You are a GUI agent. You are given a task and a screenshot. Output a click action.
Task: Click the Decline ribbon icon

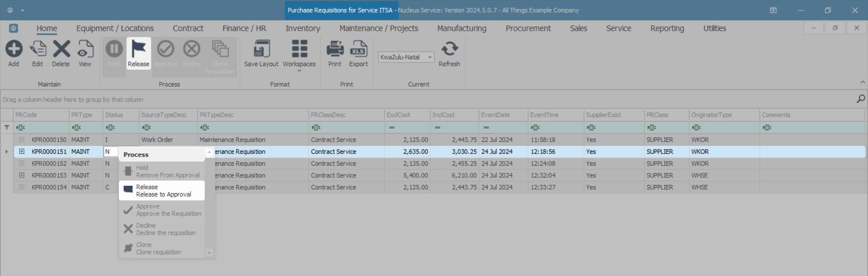click(x=191, y=49)
